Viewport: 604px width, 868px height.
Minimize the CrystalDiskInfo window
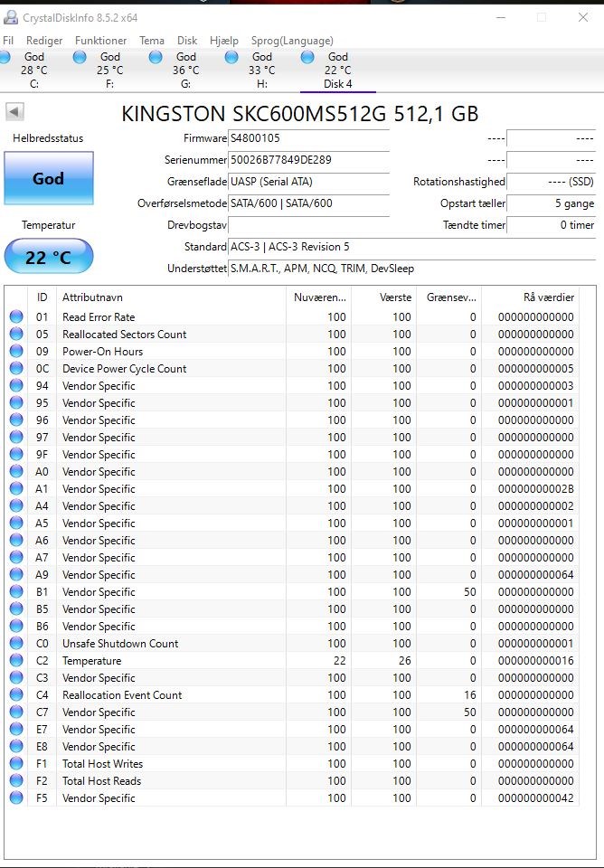tap(501, 18)
